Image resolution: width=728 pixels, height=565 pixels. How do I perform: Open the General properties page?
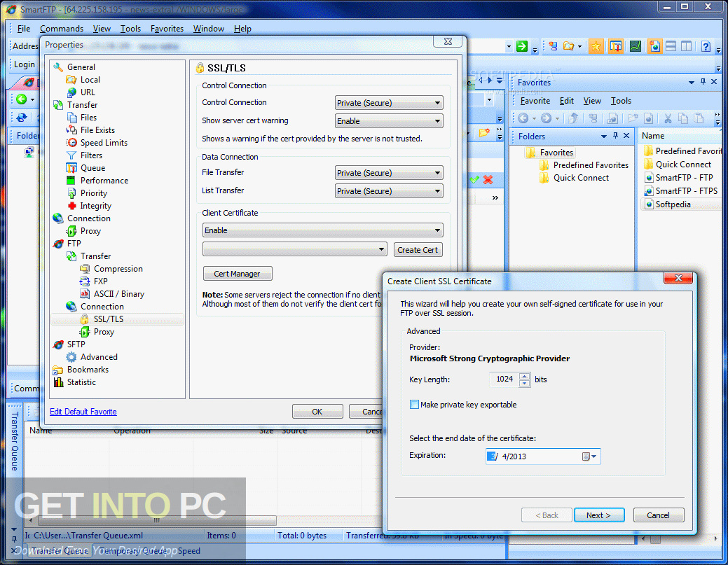click(x=81, y=67)
